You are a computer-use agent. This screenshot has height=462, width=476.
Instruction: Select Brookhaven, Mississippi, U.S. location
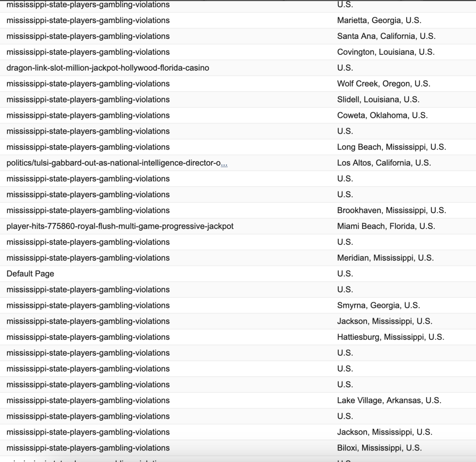tap(392, 210)
